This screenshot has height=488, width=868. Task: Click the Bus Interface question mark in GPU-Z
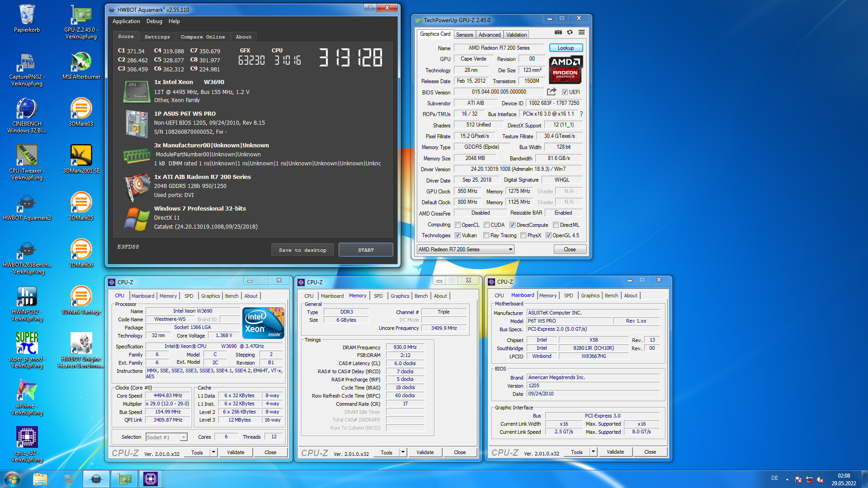tap(581, 114)
